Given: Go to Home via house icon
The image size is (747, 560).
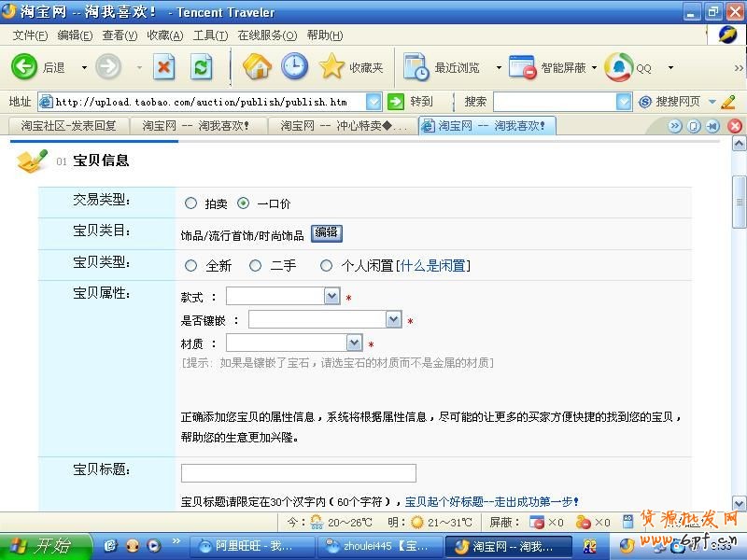Looking at the screenshot, I should (x=257, y=67).
